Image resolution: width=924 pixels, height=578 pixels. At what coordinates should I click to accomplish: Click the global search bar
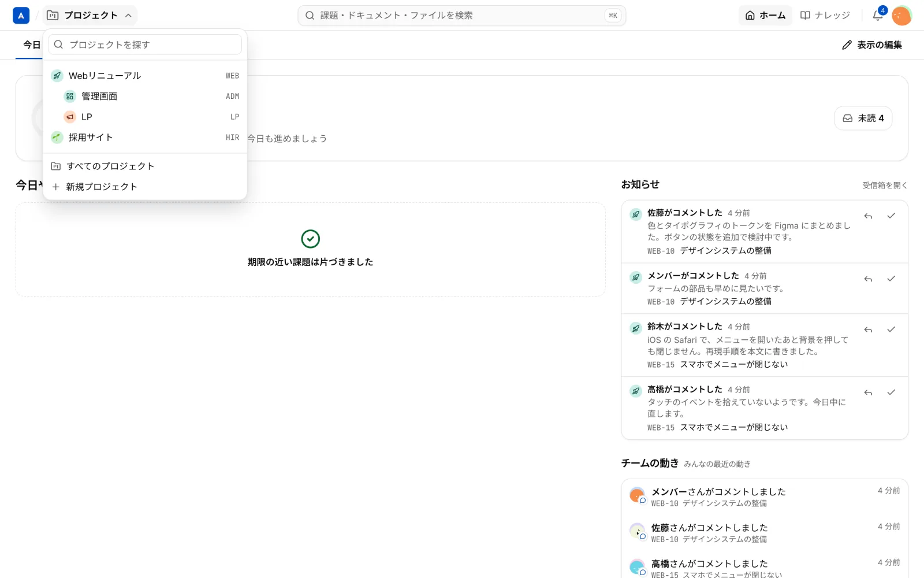point(462,16)
